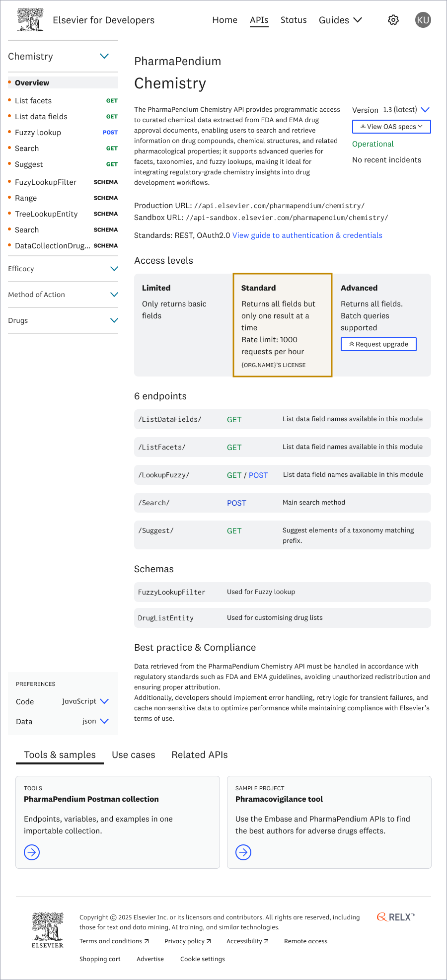Open Range schema in sidebar
Image resolution: width=447 pixels, height=980 pixels.
(x=63, y=198)
